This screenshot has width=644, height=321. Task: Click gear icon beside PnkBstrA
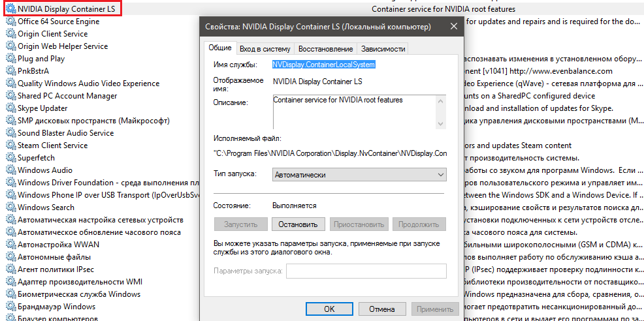coord(10,71)
